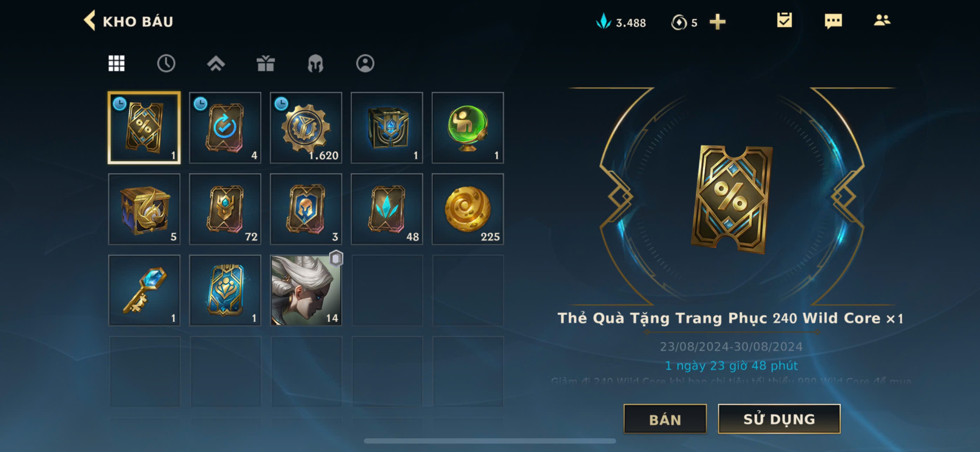Select the refresh card item with 4
The width and height of the screenshot is (980, 452).
coord(225,128)
